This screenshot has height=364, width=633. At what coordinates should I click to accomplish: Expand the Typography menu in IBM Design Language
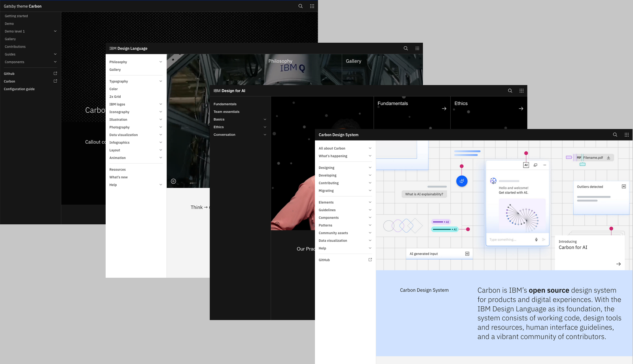(x=161, y=81)
